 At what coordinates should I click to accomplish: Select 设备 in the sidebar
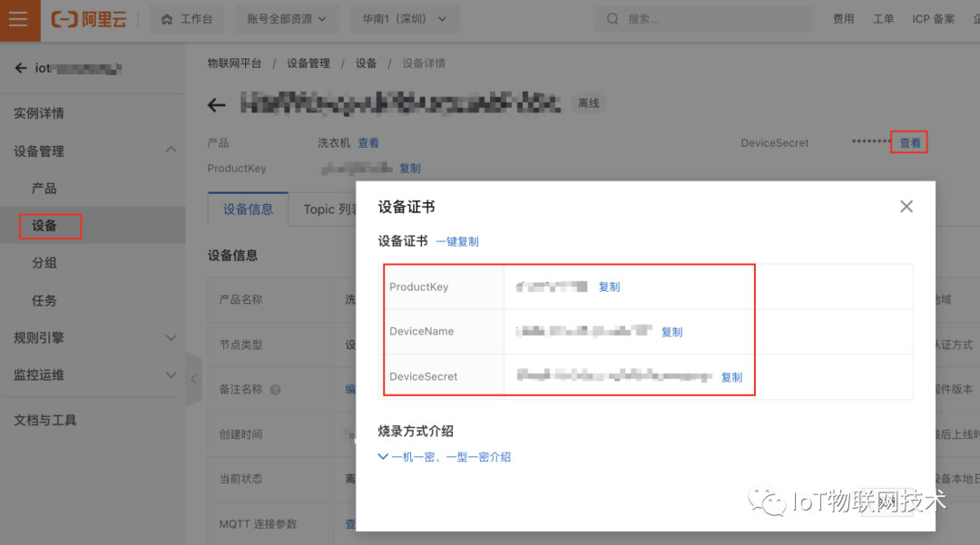[44, 226]
